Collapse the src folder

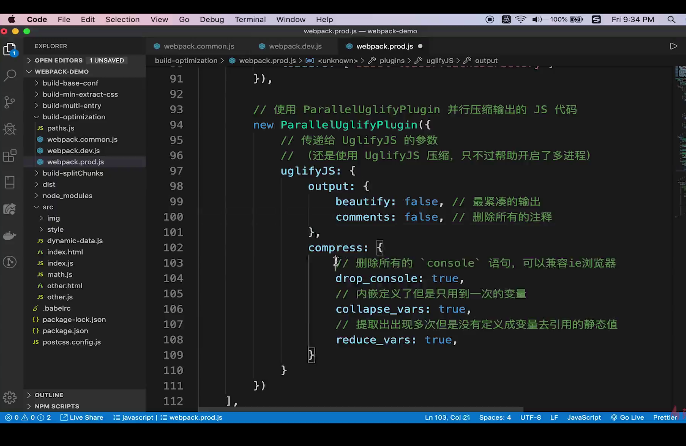point(85,207)
